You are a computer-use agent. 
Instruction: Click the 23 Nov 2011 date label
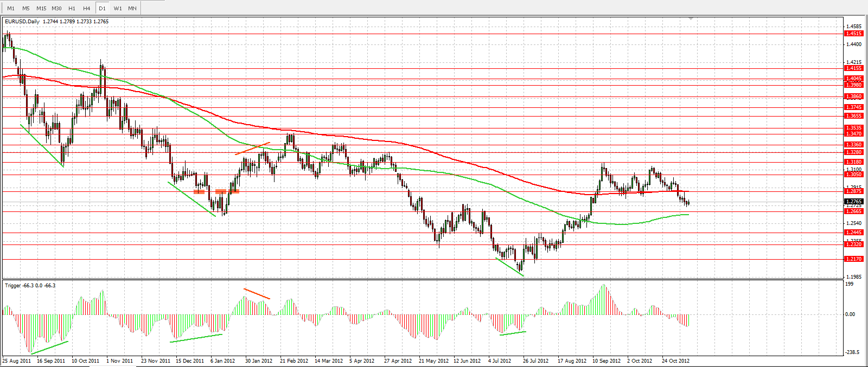pyautogui.click(x=156, y=360)
